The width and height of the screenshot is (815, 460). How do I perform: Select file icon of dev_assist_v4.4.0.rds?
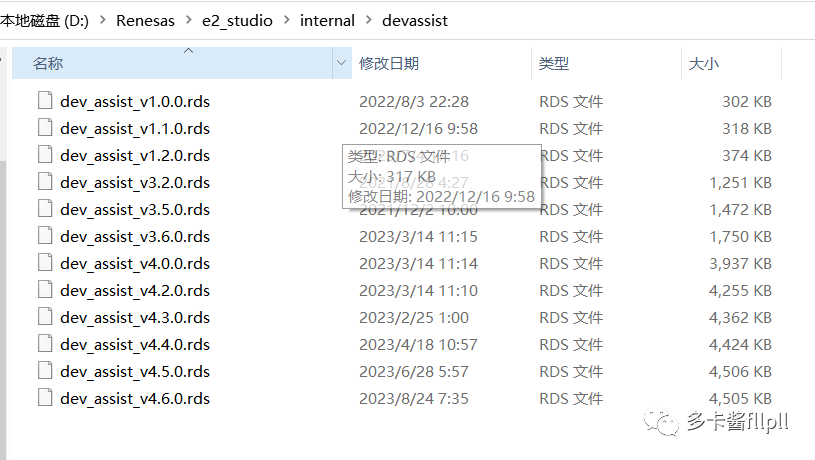click(x=45, y=343)
